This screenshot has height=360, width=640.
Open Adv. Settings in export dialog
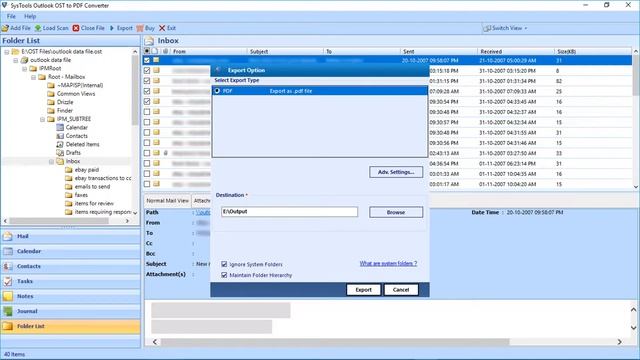[396, 172]
